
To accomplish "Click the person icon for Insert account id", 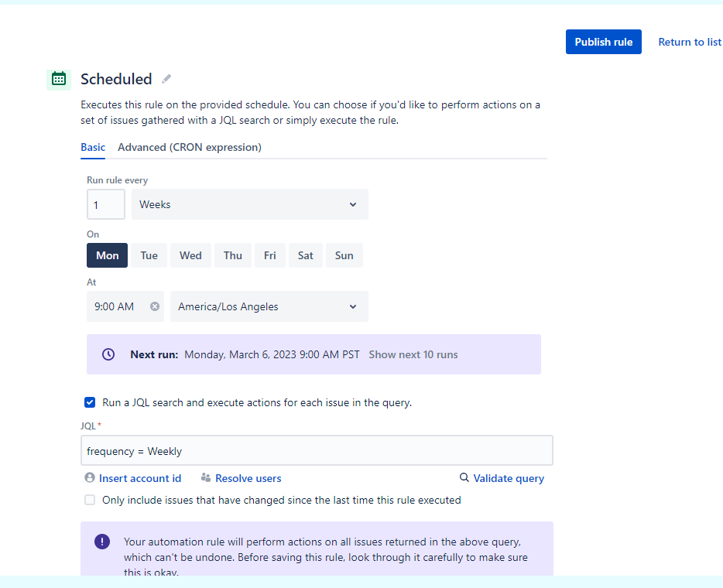I will coord(90,478).
